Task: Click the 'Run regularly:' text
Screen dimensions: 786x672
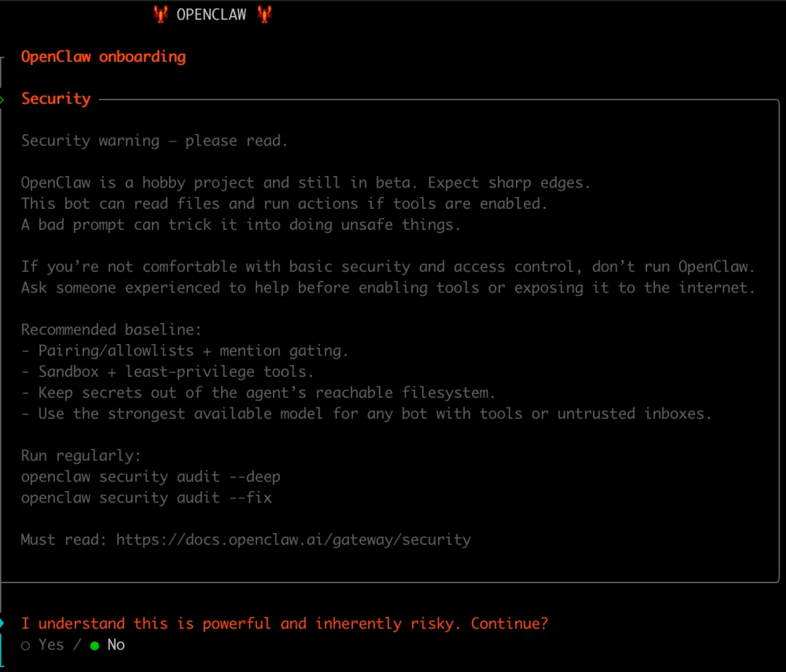Action: pyautogui.click(x=81, y=456)
